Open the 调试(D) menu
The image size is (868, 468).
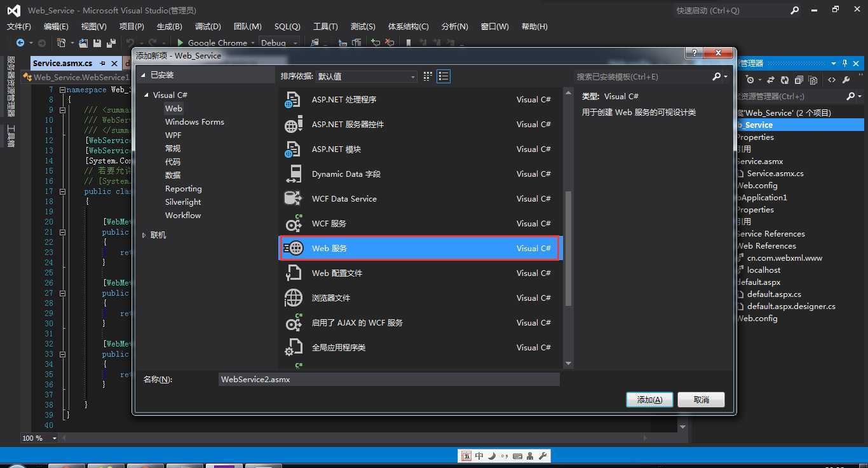point(208,26)
